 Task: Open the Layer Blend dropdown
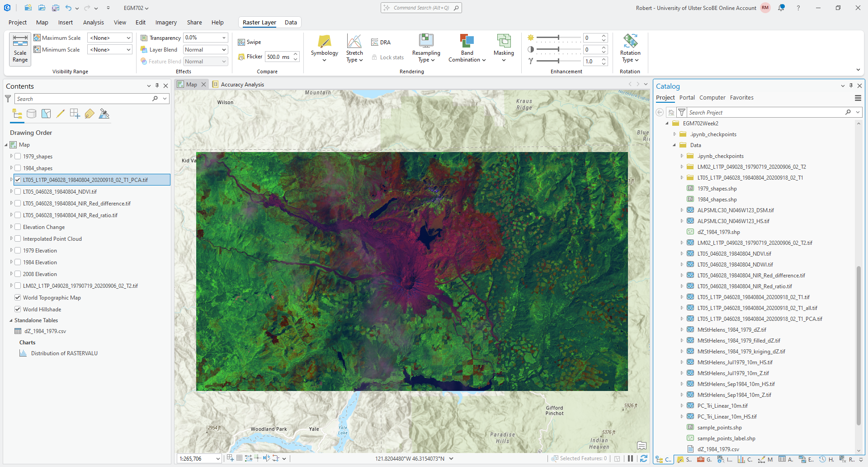205,50
